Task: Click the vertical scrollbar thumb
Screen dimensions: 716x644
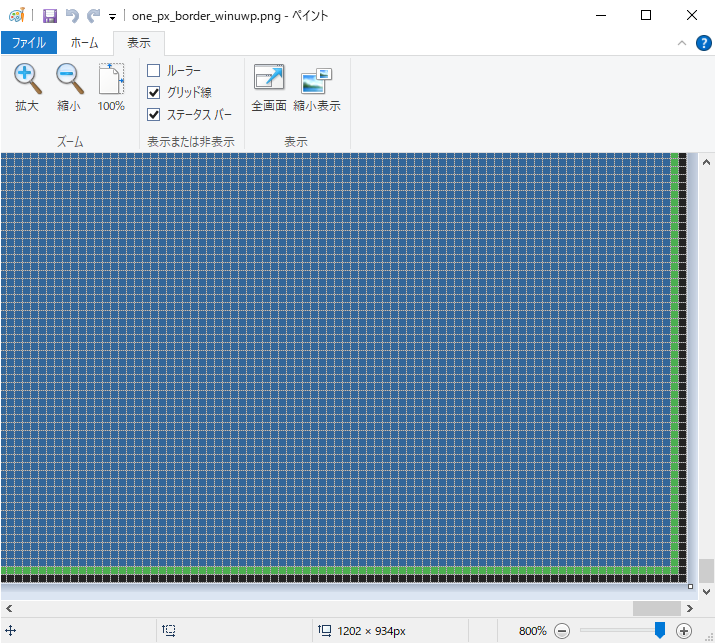Action: pyautogui.click(x=706, y=570)
